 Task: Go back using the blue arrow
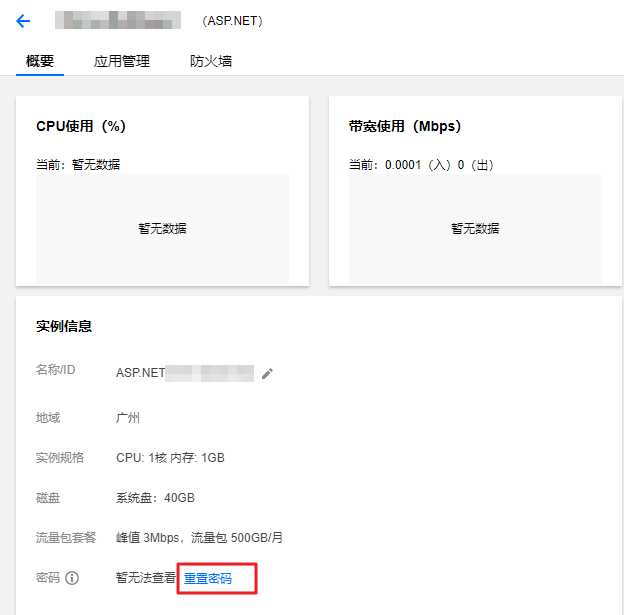coord(23,21)
